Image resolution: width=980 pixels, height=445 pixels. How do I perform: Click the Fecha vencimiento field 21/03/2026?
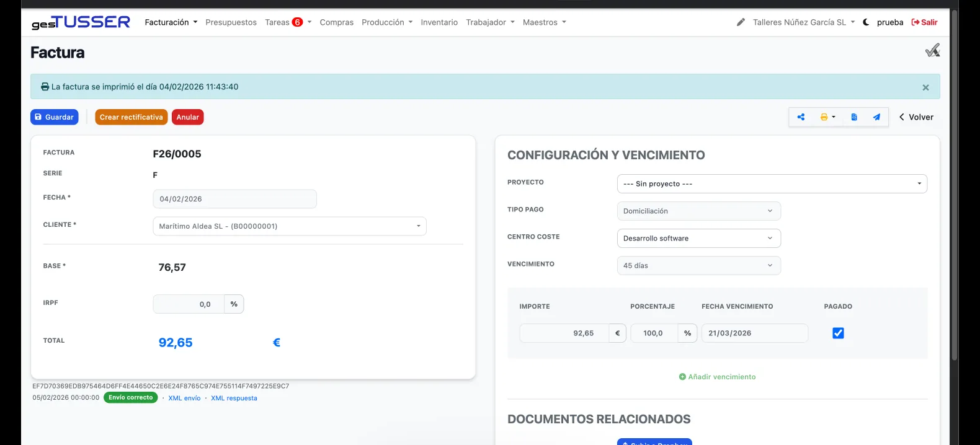[x=755, y=333]
